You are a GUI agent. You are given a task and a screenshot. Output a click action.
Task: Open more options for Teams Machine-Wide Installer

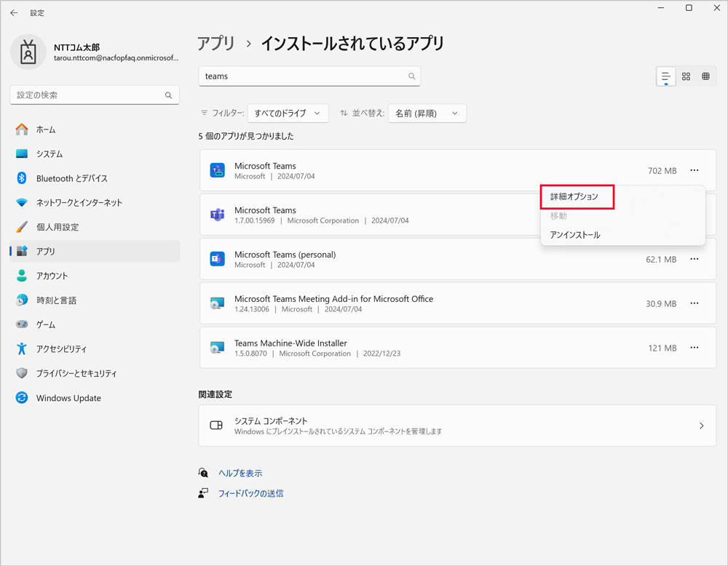coord(694,348)
